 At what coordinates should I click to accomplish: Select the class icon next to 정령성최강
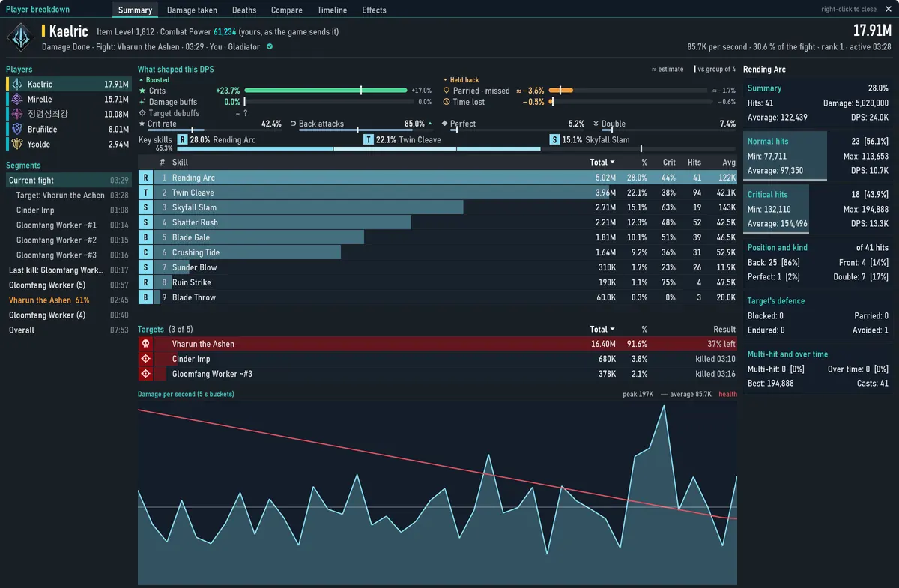coord(16,114)
